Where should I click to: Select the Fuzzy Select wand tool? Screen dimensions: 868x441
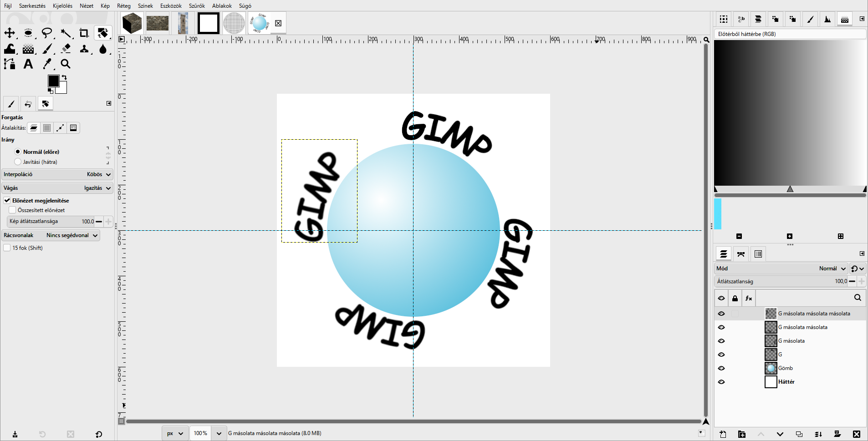(66, 33)
